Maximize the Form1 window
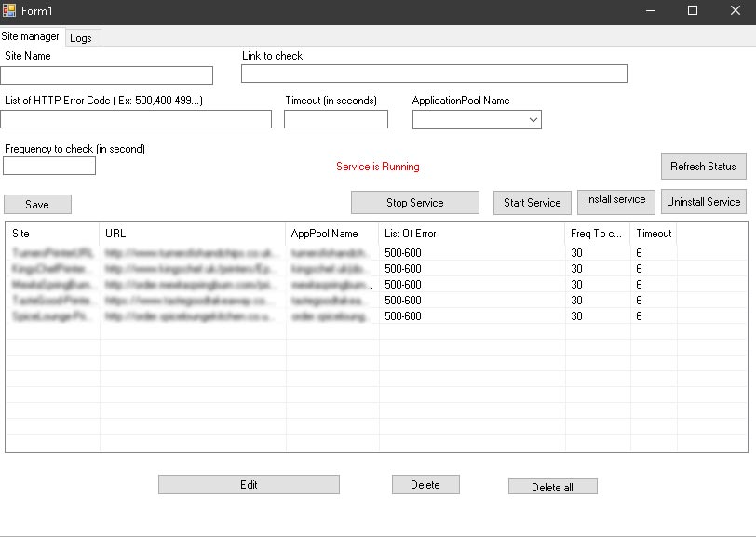The image size is (756, 537). click(x=693, y=10)
